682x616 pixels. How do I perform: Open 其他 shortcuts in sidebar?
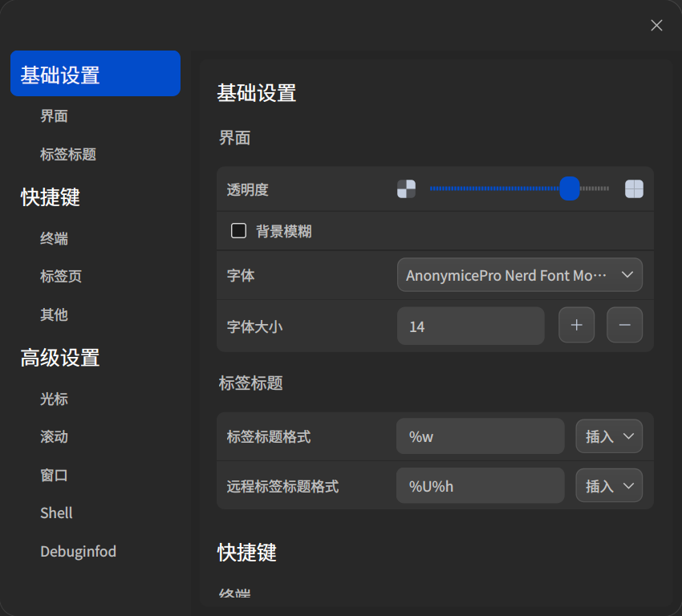coord(54,314)
